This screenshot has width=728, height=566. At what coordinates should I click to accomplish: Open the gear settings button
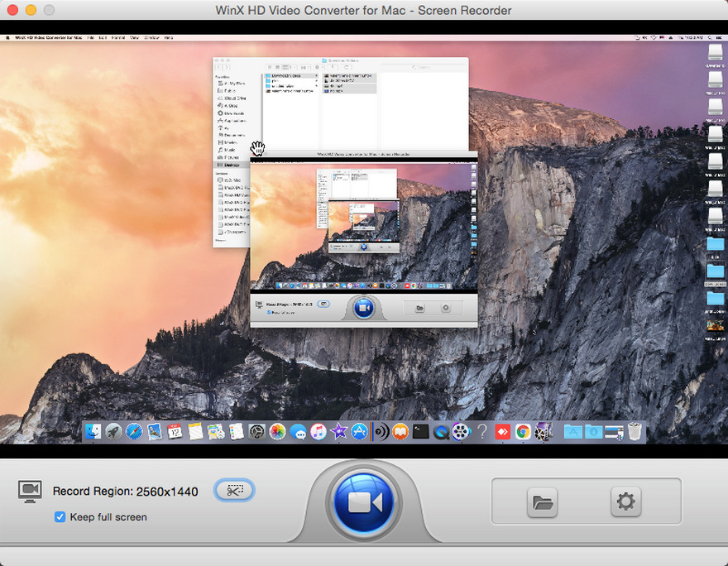pyautogui.click(x=625, y=501)
